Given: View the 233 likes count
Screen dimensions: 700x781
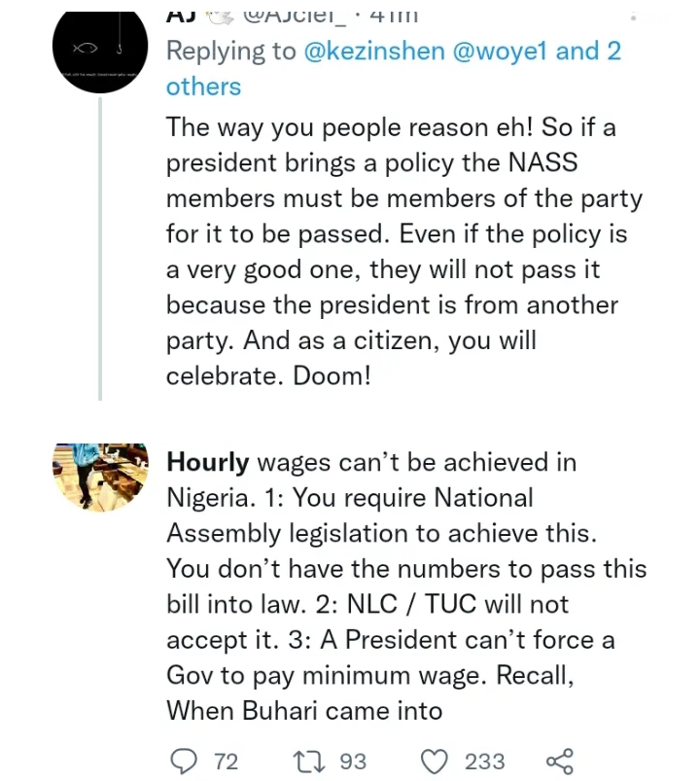Looking at the screenshot, I should click(x=484, y=761).
